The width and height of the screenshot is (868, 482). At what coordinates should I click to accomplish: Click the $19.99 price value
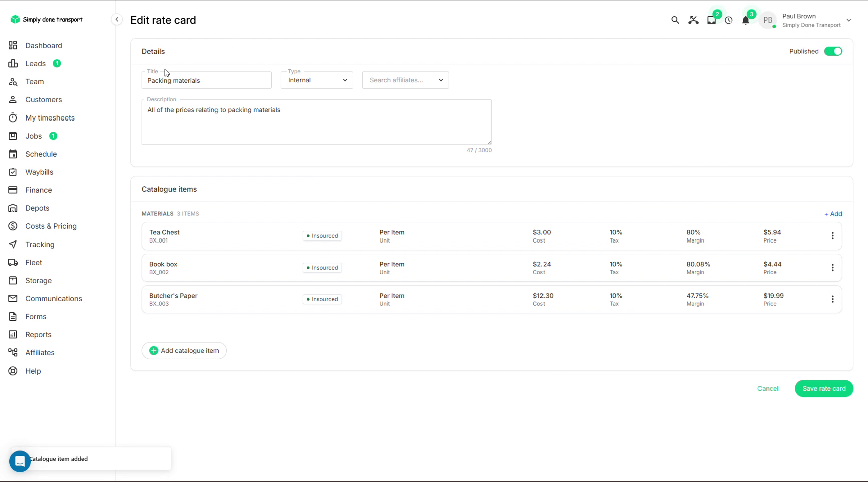point(773,296)
